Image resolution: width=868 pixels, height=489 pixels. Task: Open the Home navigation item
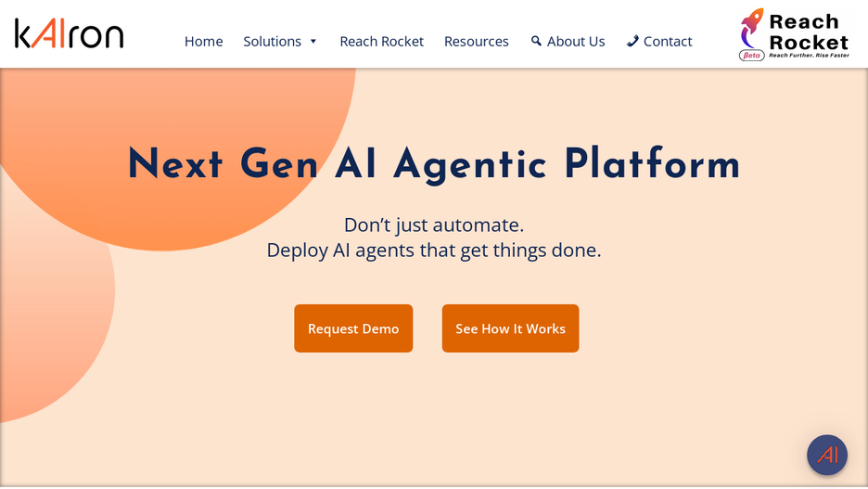(204, 42)
